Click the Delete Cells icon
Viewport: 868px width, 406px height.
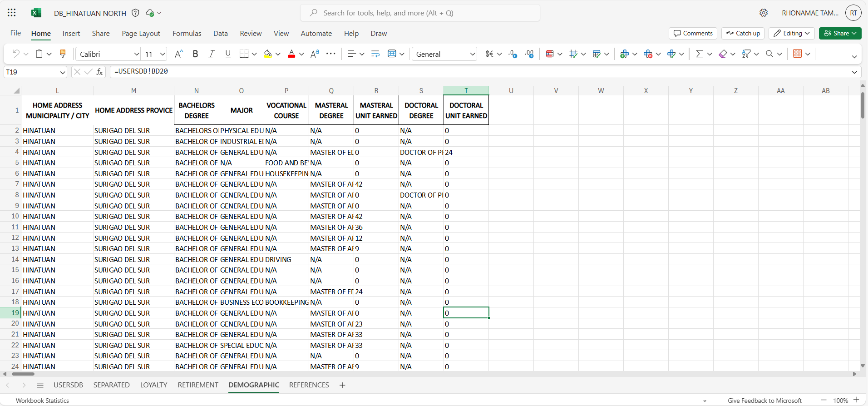pyautogui.click(x=648, y=54)
